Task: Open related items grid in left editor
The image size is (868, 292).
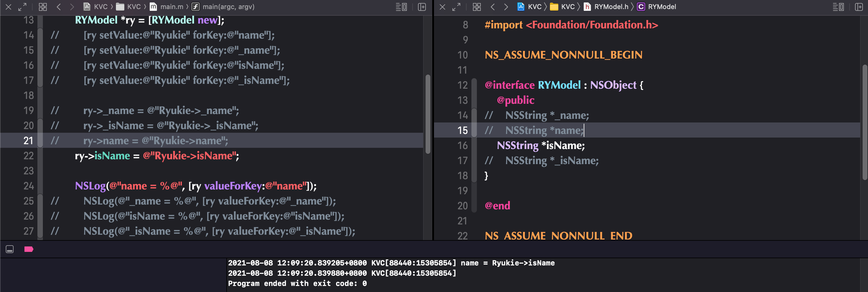Action: point(43,7)
